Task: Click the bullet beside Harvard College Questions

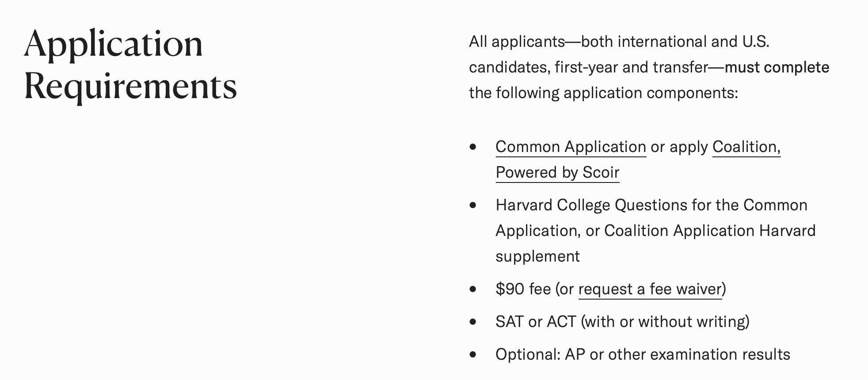Action: coord(473,205)
